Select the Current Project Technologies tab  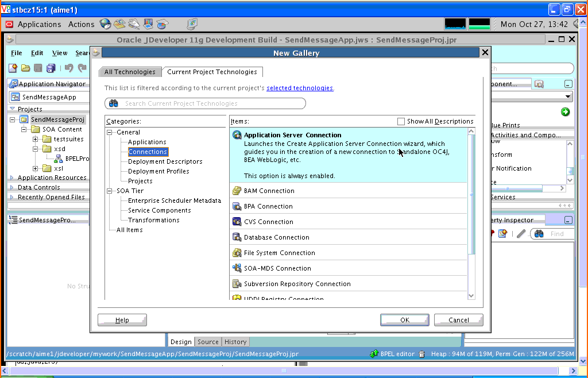coord(212,72)
